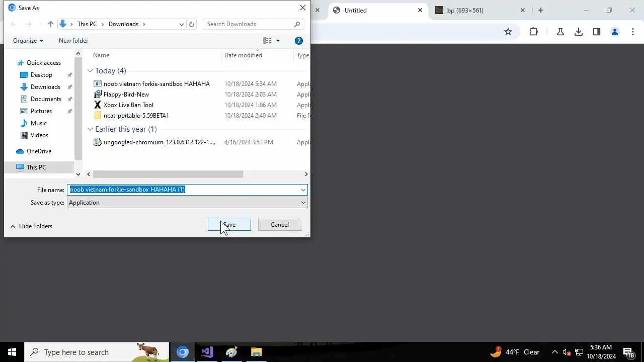Open the weather 44°F Clear widget
Image resolution: width=644 pixels, height=362 pixels.
coord(515,352)
